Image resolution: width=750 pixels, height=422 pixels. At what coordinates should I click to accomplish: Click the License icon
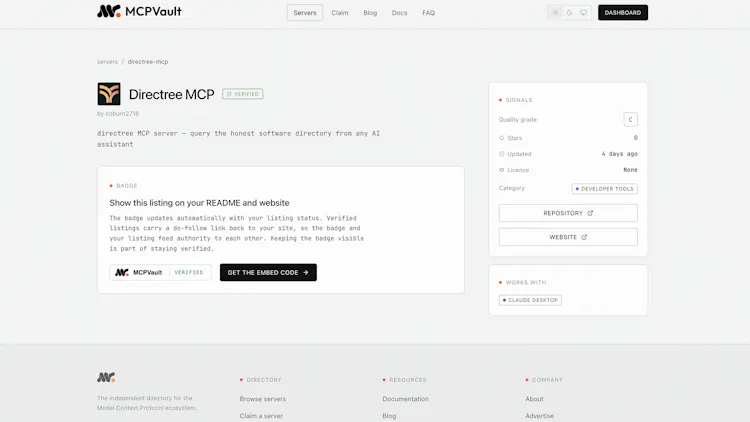[501, 170]
